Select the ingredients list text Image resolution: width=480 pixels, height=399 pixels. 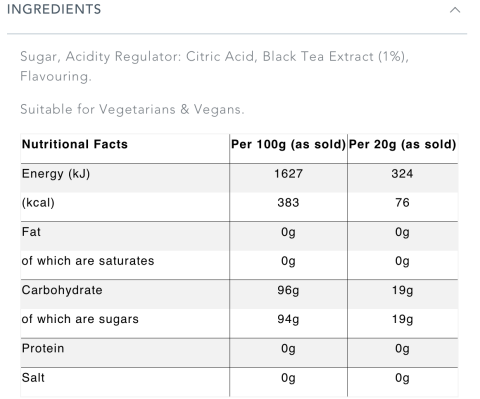[x=214, y=66]
